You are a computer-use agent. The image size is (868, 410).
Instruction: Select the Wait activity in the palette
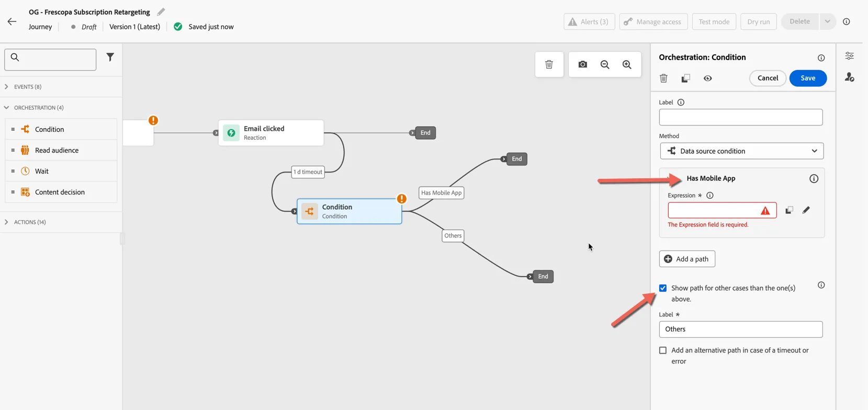click(61, 171)
